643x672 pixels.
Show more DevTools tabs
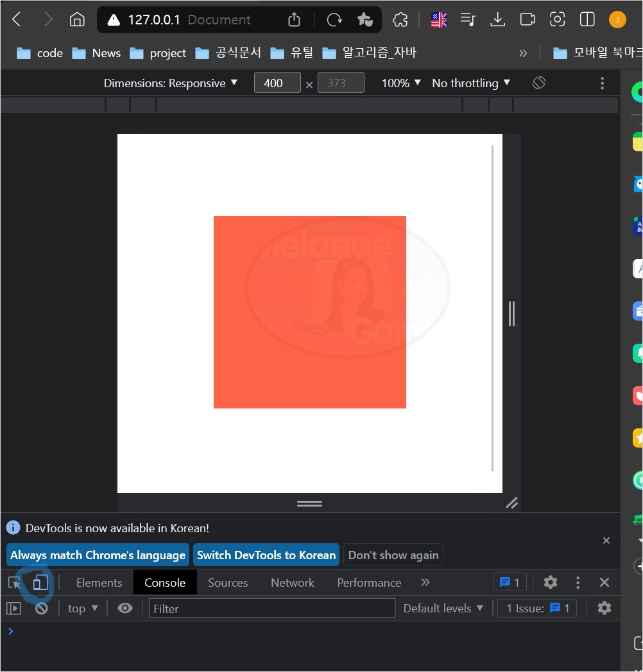click(425, 582)
